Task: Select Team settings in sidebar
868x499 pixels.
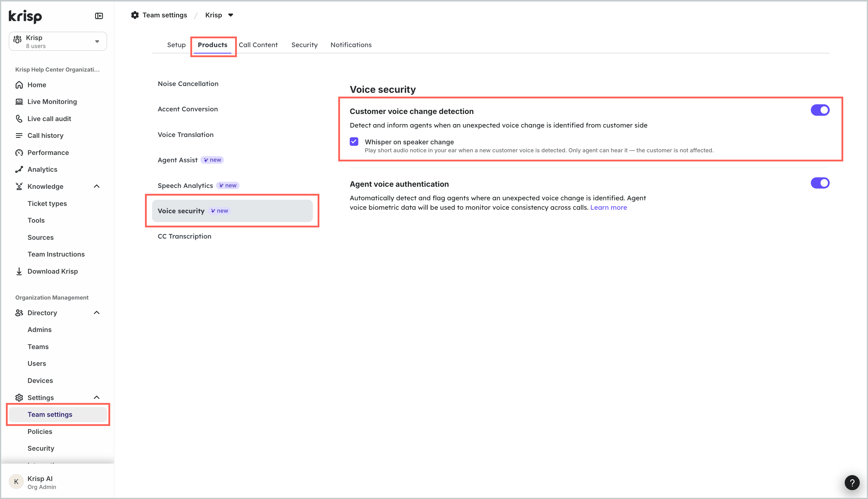Action: click(x=58, y=415)
